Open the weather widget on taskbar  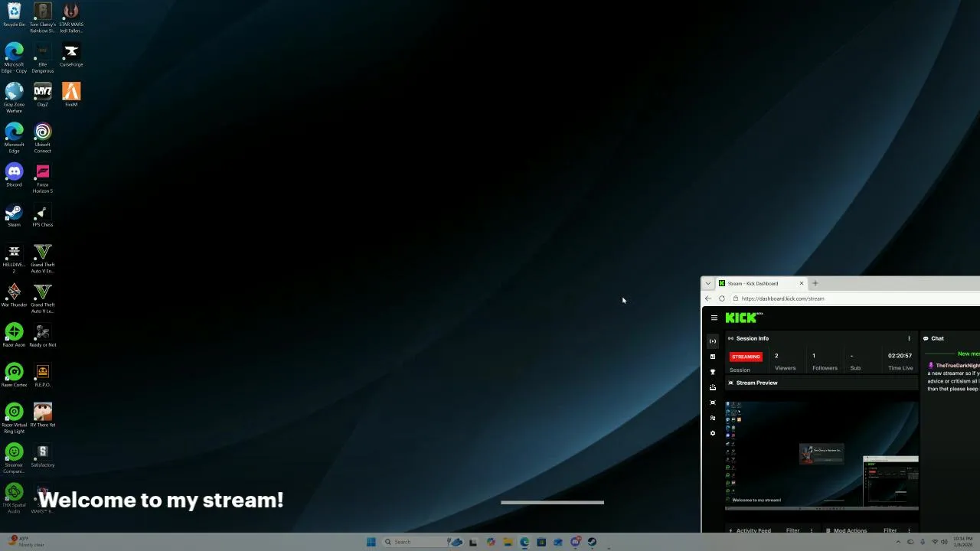click(x=24, y=541)
